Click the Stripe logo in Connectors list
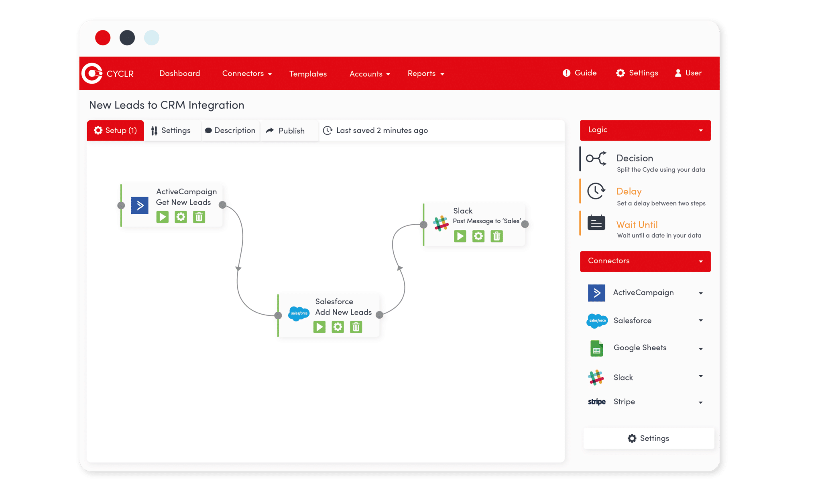 [x=597, y=402]
